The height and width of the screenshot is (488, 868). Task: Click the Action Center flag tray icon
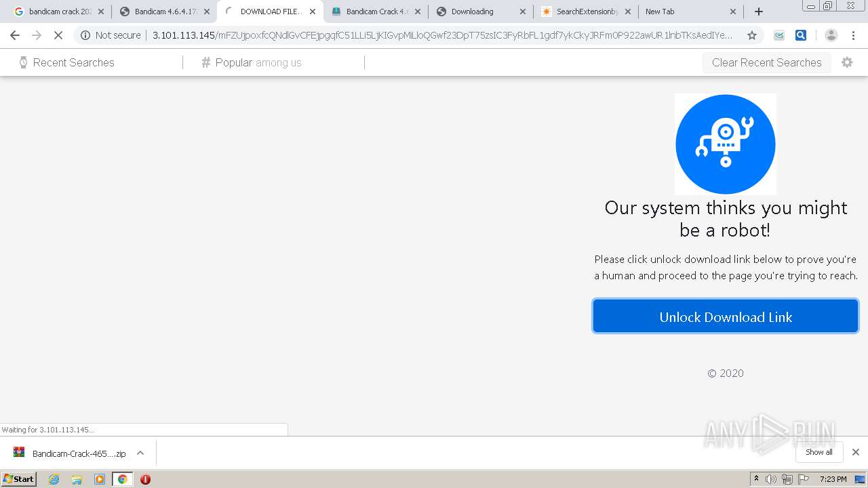[804, 479]
